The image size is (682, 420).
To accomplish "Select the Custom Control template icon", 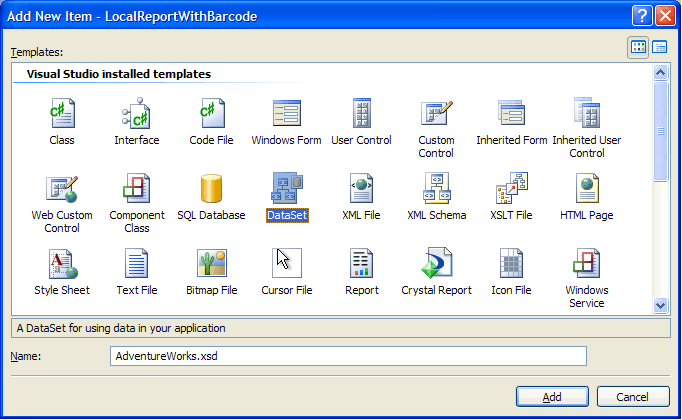I will pyautogui.click(x=437, y=113).
